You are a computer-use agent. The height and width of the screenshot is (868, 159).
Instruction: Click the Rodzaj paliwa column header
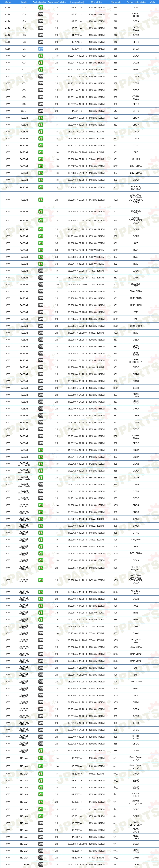click(x=39, y=2)
